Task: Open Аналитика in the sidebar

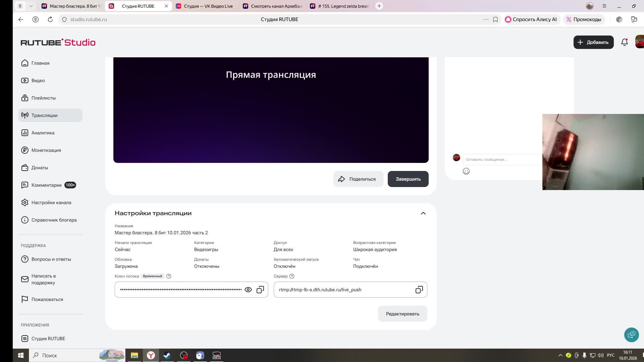Action: tap(43, 133)
